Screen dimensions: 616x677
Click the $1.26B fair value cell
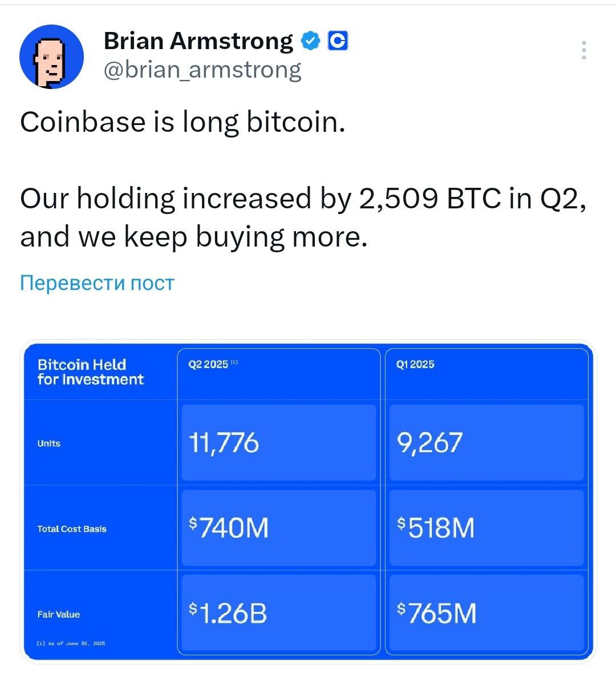[x=279, y=612]
